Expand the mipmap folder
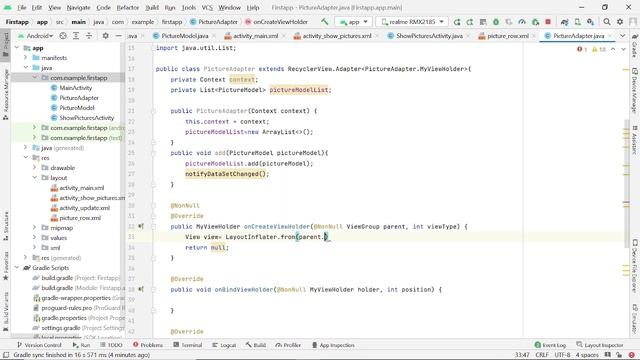Screen dimensions: 640x360 35,227
